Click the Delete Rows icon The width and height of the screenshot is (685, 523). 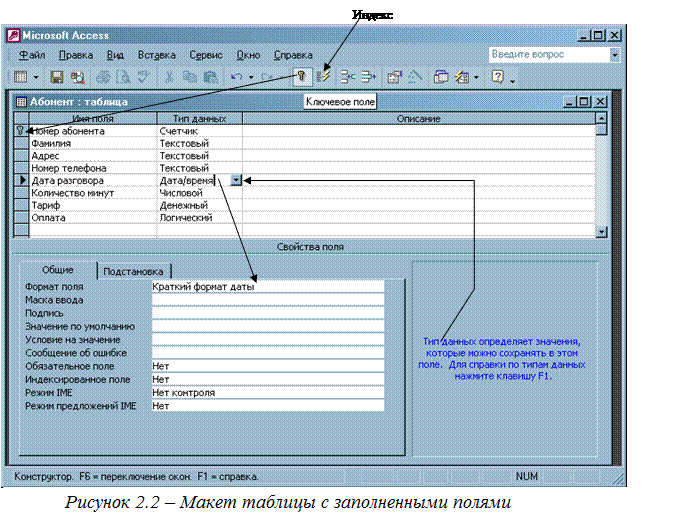[369, 77]
